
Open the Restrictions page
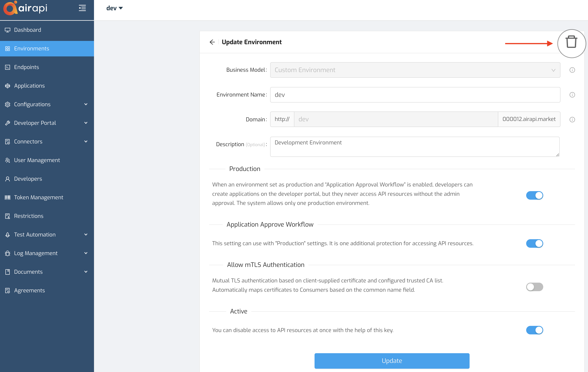pyautogui.click(x=47, y=216)
